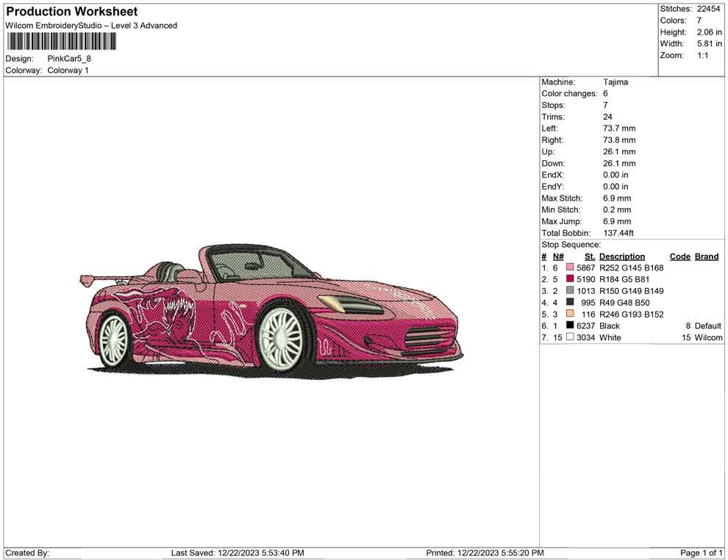Click the Description column header
This screenshot has height=560, width=728.
tap(621, 256)
